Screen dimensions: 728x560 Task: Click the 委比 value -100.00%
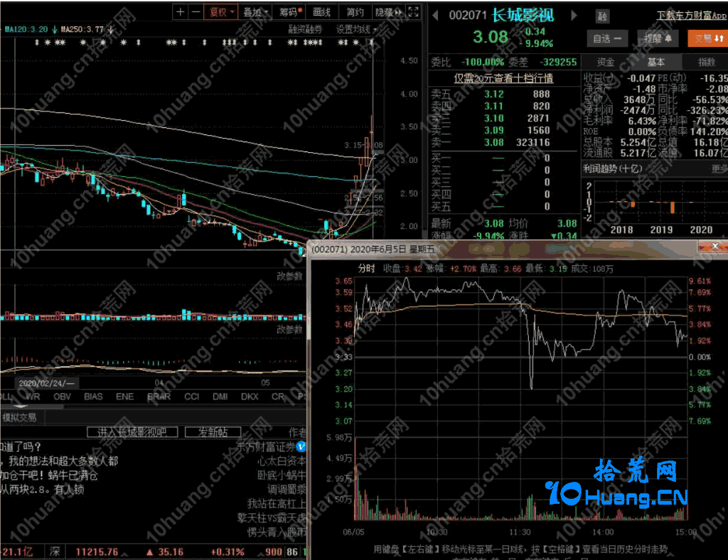coord(483,62)
